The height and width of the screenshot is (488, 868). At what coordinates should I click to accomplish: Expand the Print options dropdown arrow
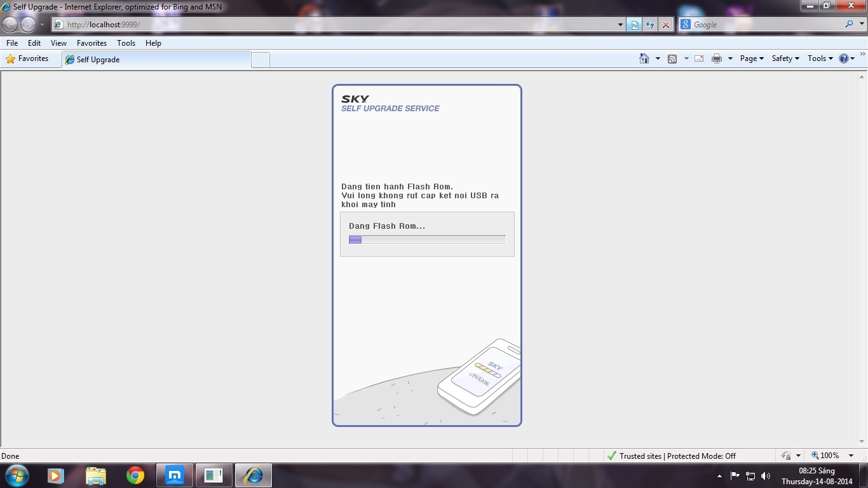pos(730,58)
